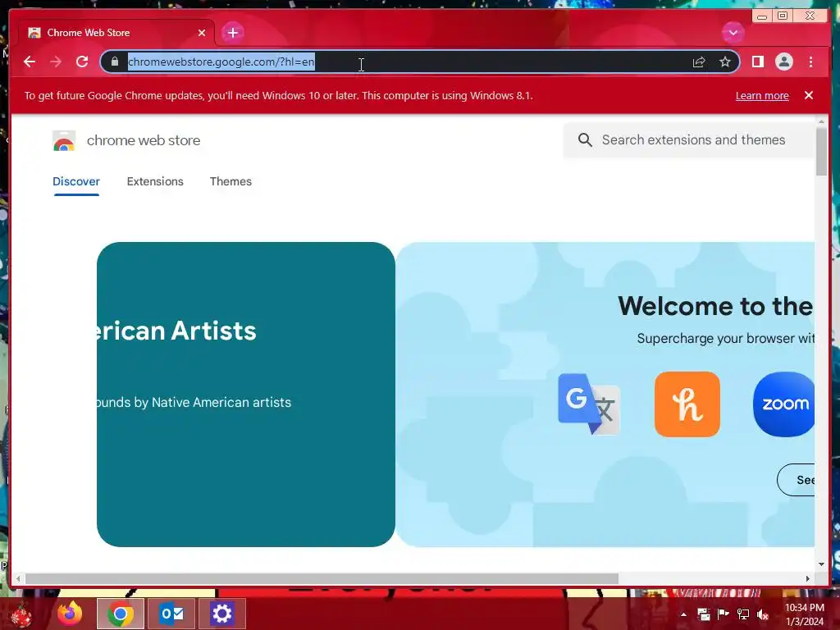Open a new tab with the plus button
Viewport: 840px width, 630px height.
click(232, 33)
